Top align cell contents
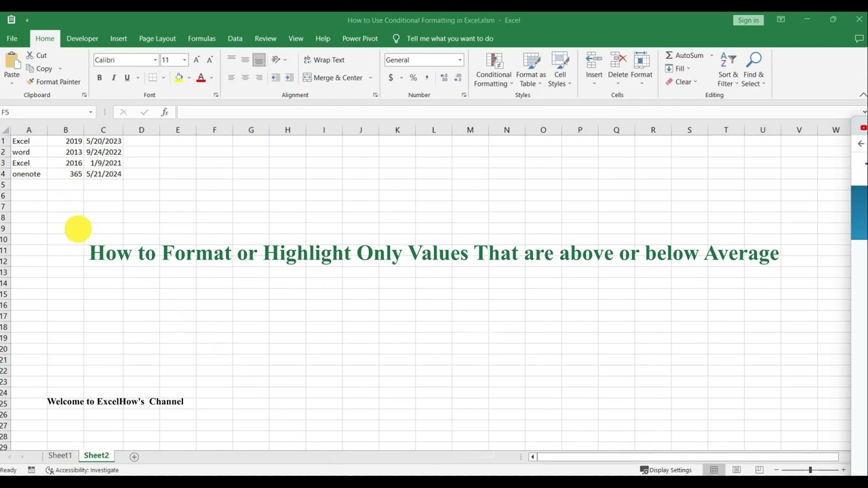This screenshot has width=868, height=488. click(231, 60)
